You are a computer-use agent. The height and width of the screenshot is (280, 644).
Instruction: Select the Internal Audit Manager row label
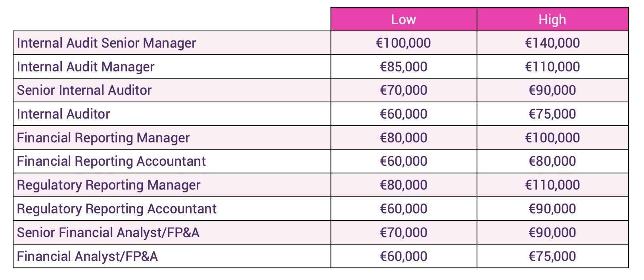tap(85, 67)
